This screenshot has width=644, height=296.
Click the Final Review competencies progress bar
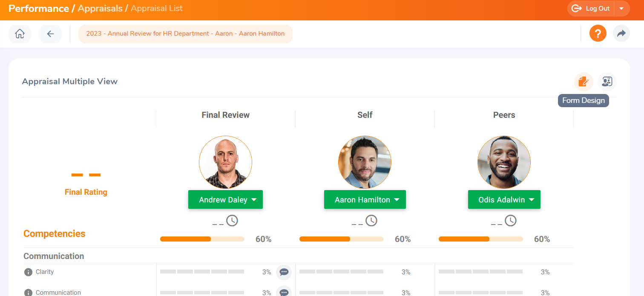202,239
